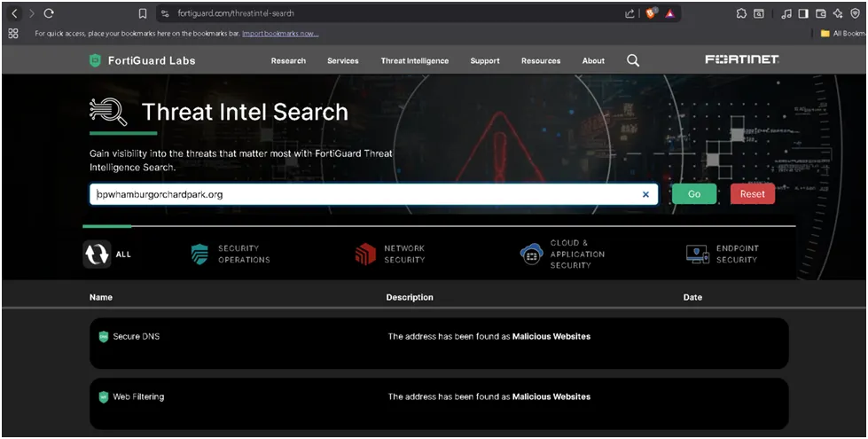Open the All Bookmarks folder
The height and width of the screenshot is (439, 868).
coord(843,33)
